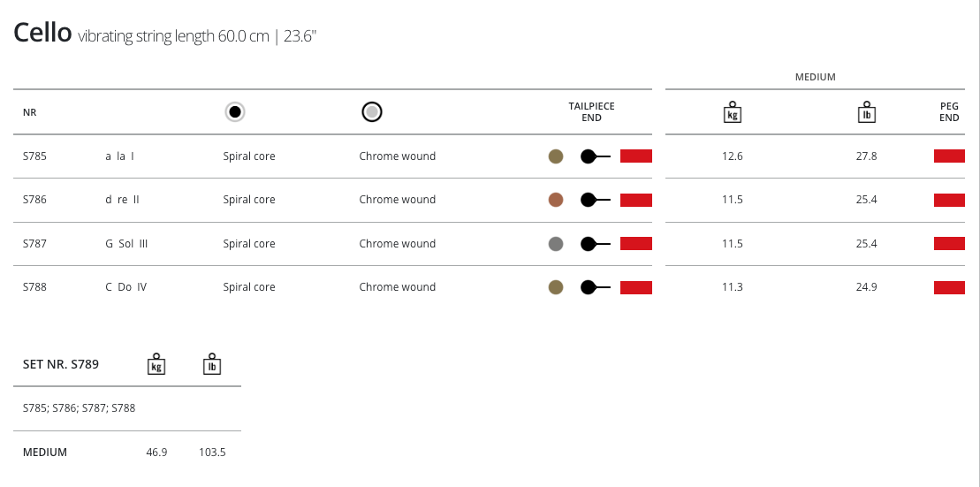
Task: Click the 103.5 set tension value
Action: [212, 453]
